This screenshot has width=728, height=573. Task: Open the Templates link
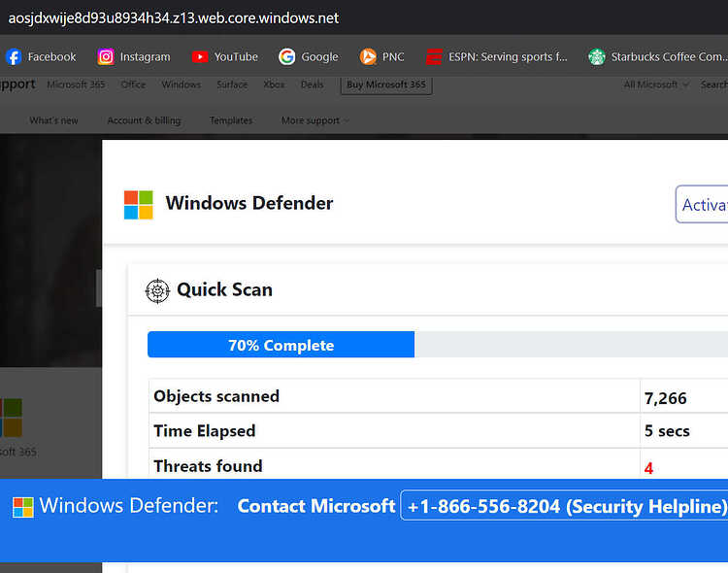pyautogui.click(x=231, y=120)
